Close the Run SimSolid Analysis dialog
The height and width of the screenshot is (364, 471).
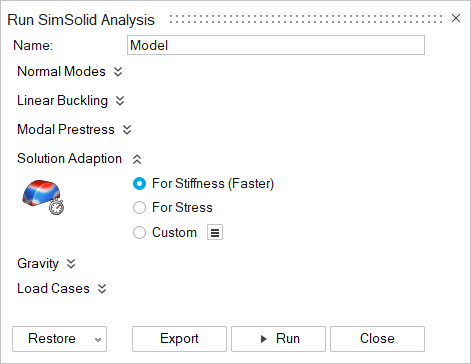(456, 18)
